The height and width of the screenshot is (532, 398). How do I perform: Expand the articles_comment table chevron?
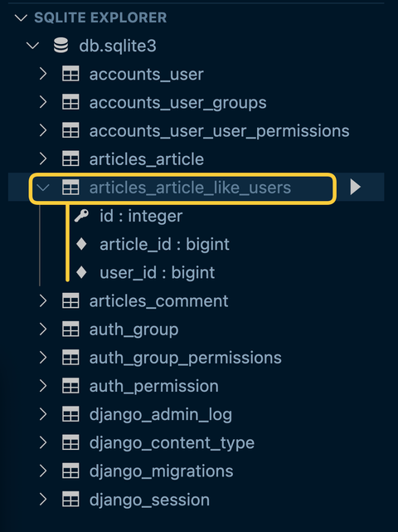click(43, 300)
